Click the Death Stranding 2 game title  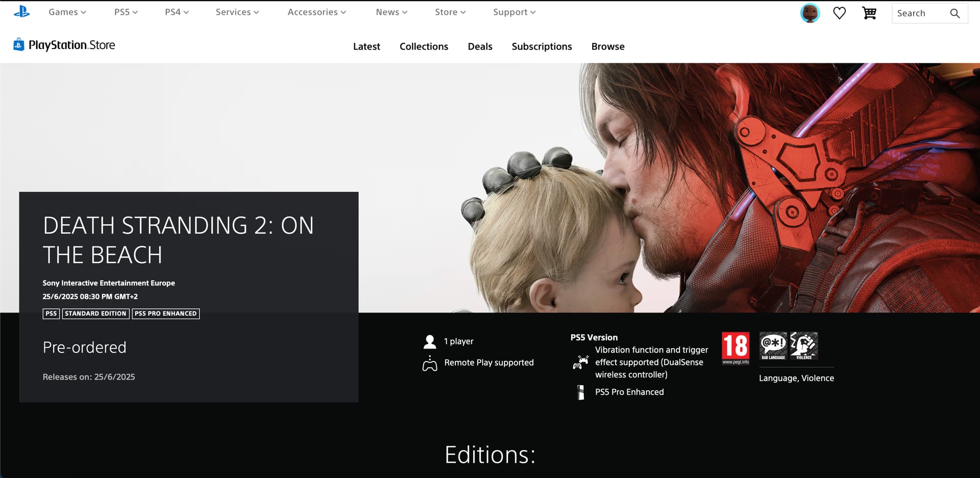(x=178, y=240)
